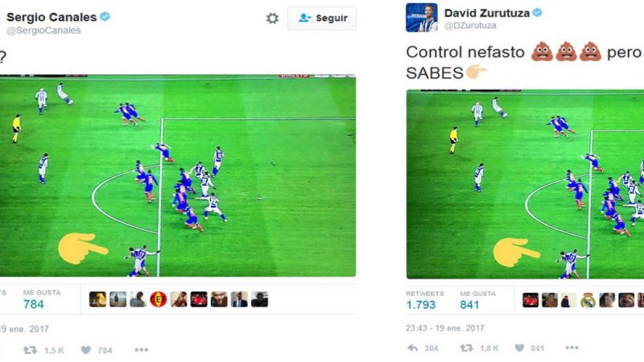Open the @DZurutuza handle link

470,26
